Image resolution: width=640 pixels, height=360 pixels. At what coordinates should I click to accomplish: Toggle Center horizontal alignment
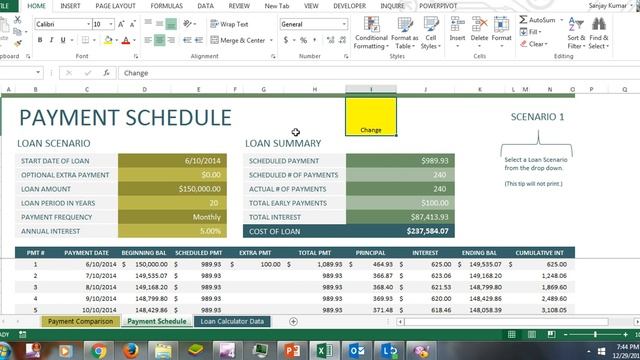160,40
